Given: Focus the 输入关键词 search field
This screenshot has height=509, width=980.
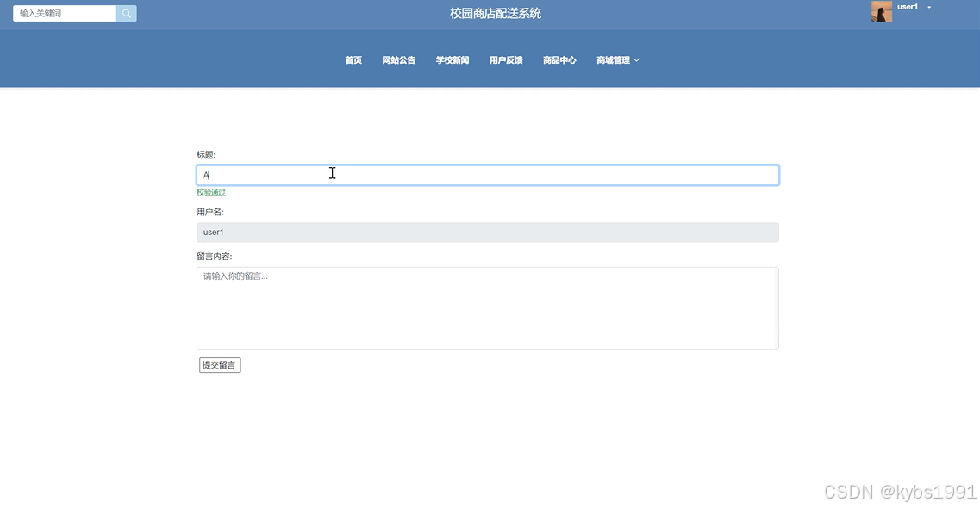Looking at the screenshot, I should tap(65, 13).
